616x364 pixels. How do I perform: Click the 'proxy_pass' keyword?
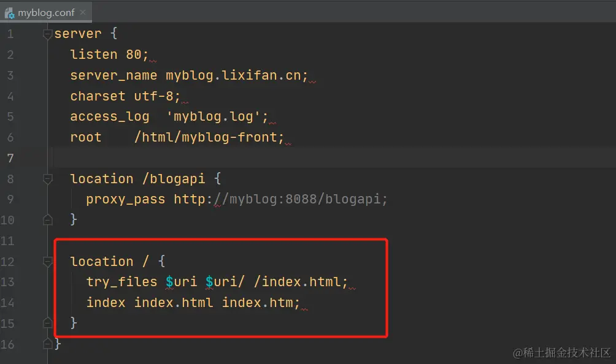[x=125, y=199]
